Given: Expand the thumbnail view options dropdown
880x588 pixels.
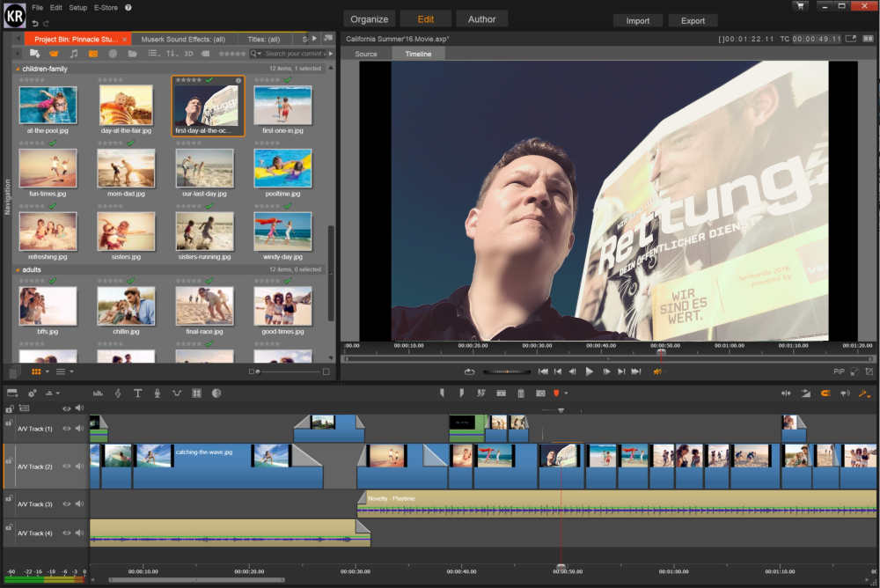Looking at the screenshot, I should pyautogui.click(x=48, y=372).
